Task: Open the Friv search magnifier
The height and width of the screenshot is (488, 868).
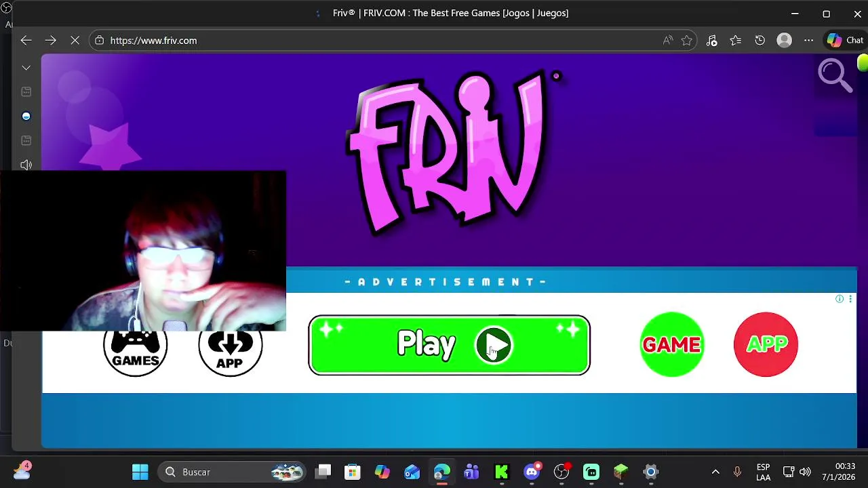Action: click(835, 75)
